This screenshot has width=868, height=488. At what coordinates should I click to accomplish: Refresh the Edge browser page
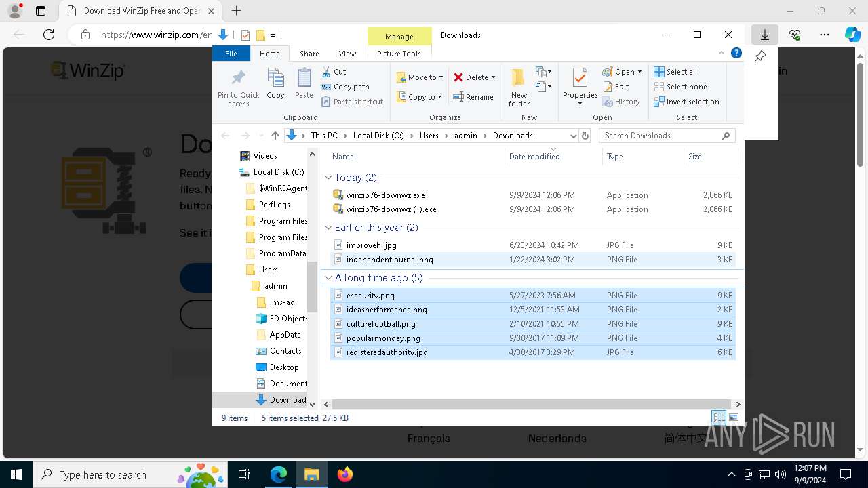click(49, 35)
